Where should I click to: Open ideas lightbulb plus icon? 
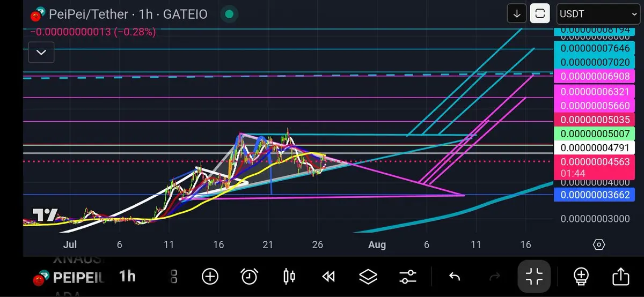(x=581, y=277)
